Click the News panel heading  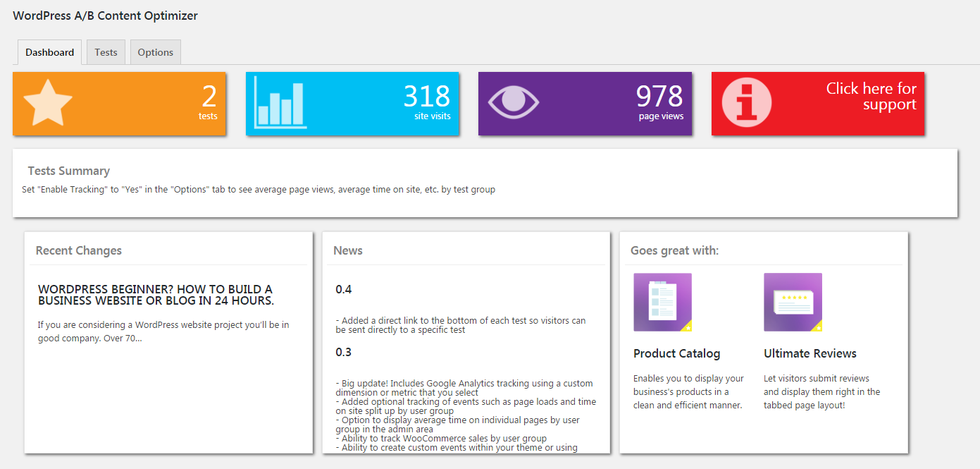[x=348, y=250]
